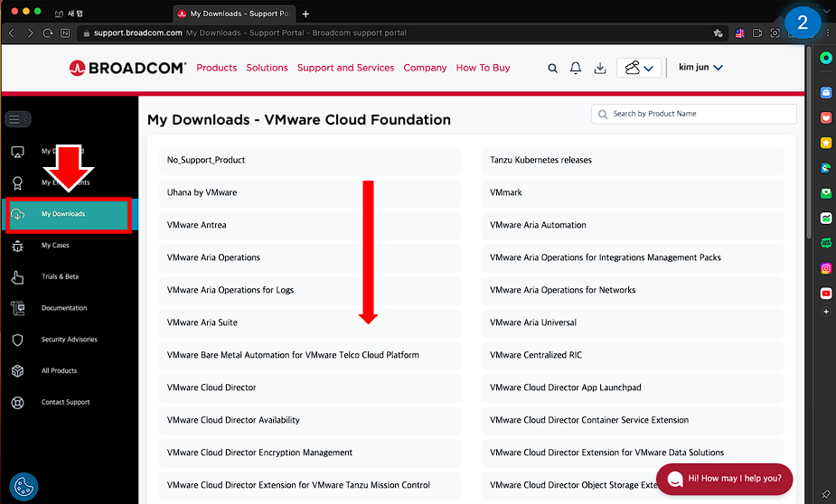This screenshot has height=504, width=836.
Task: Open VMware Aria Universal
Action: [x=633, y=322]
